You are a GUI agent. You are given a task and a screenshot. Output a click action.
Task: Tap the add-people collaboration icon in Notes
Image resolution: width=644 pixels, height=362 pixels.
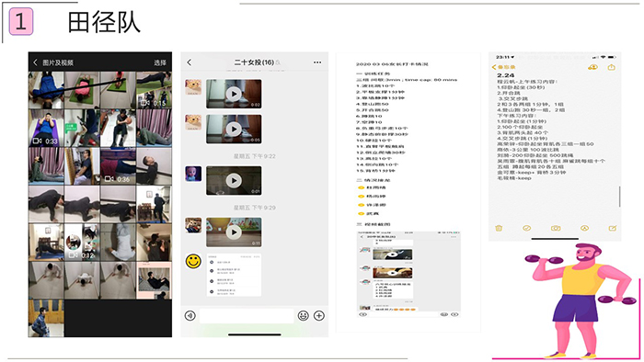(592, 67)
